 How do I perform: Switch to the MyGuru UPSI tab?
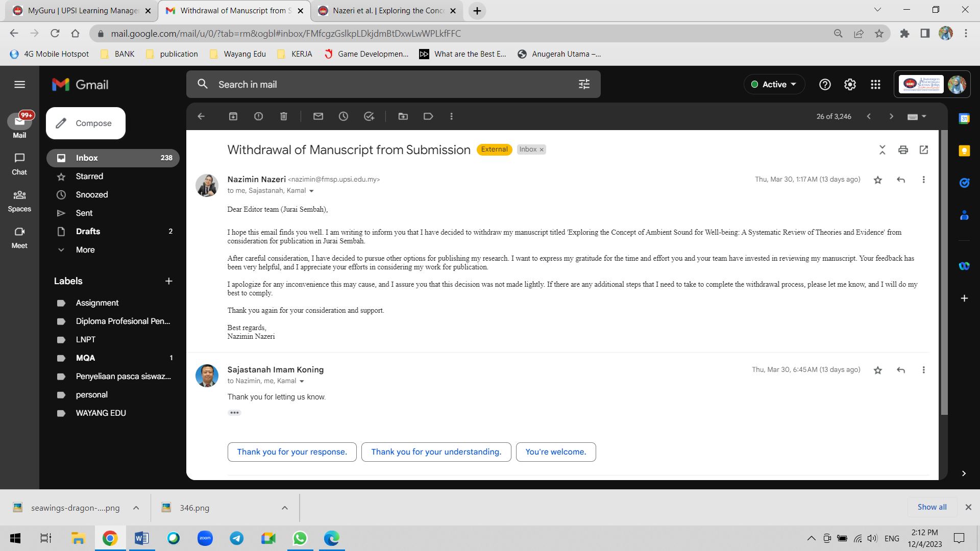82,10
